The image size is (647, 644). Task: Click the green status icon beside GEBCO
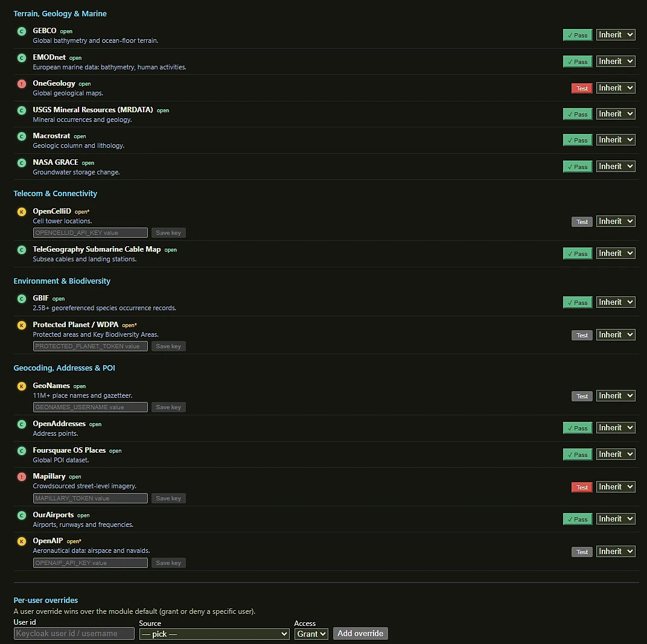[22, 31]
